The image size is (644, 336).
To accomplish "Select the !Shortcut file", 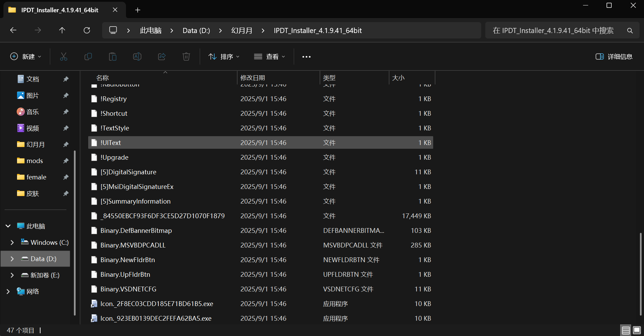I will click(261, 113).
